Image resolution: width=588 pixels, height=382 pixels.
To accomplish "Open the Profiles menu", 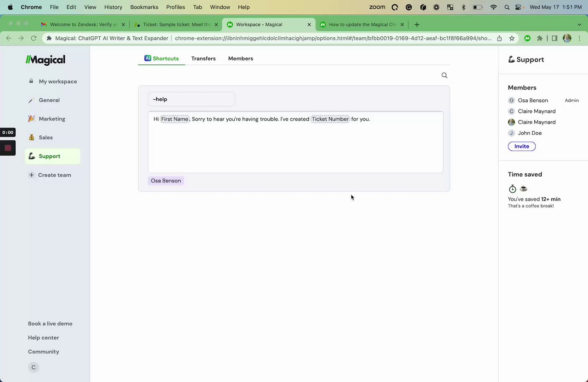I will (175, 7).
